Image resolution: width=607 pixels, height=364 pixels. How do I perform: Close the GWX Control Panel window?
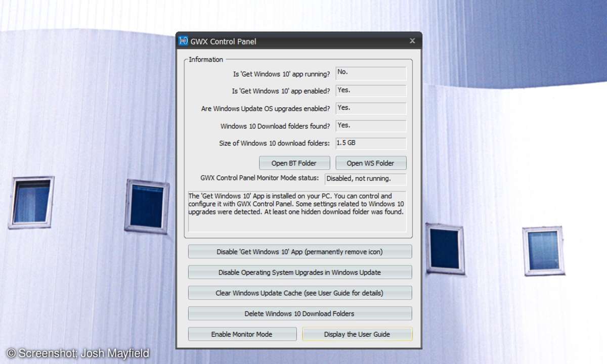tap(412, 41)
